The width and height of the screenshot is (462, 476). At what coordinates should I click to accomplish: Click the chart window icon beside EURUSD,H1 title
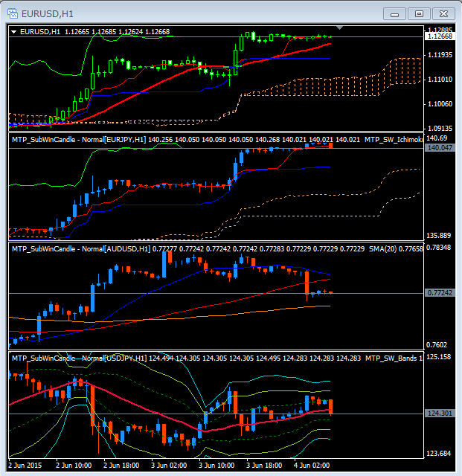coord(13,13)
